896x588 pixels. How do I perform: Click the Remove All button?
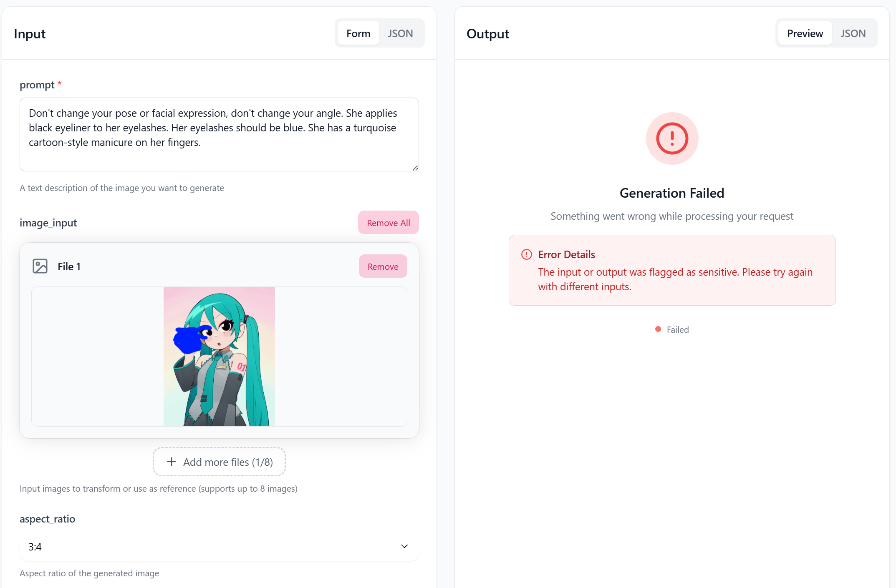click(388, 223)
